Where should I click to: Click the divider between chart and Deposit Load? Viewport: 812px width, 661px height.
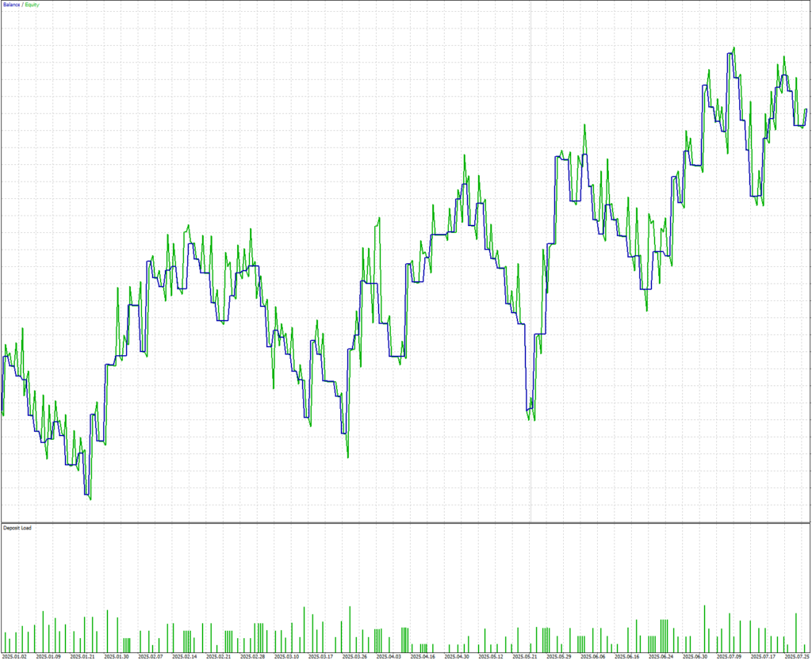[x=406, y=522]
